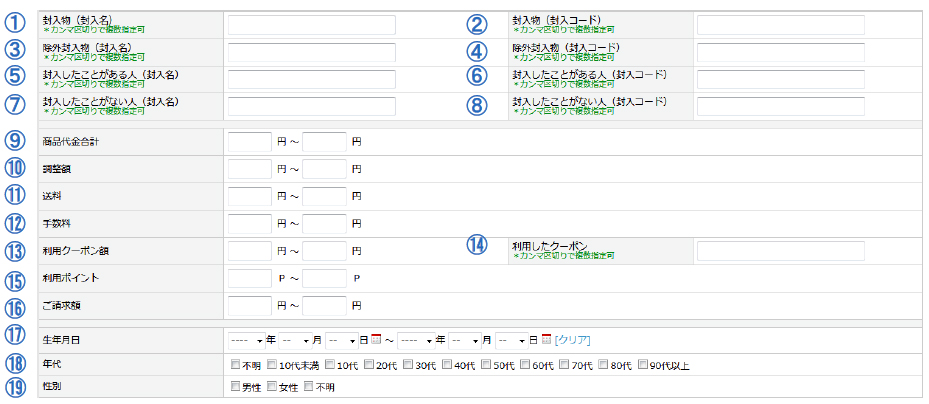Click the 利用したクーポン input field
This screenshot has height=404, width=929.
780,250
